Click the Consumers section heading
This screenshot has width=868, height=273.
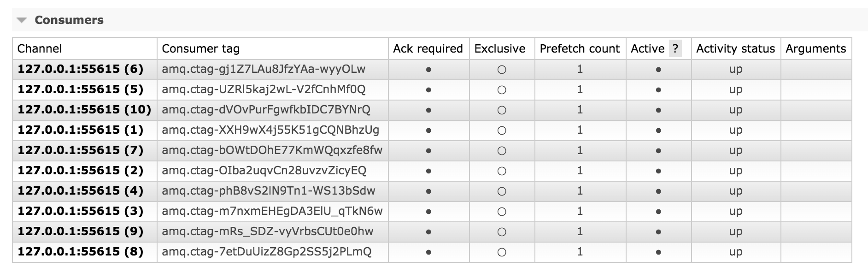tap(69, 20)
